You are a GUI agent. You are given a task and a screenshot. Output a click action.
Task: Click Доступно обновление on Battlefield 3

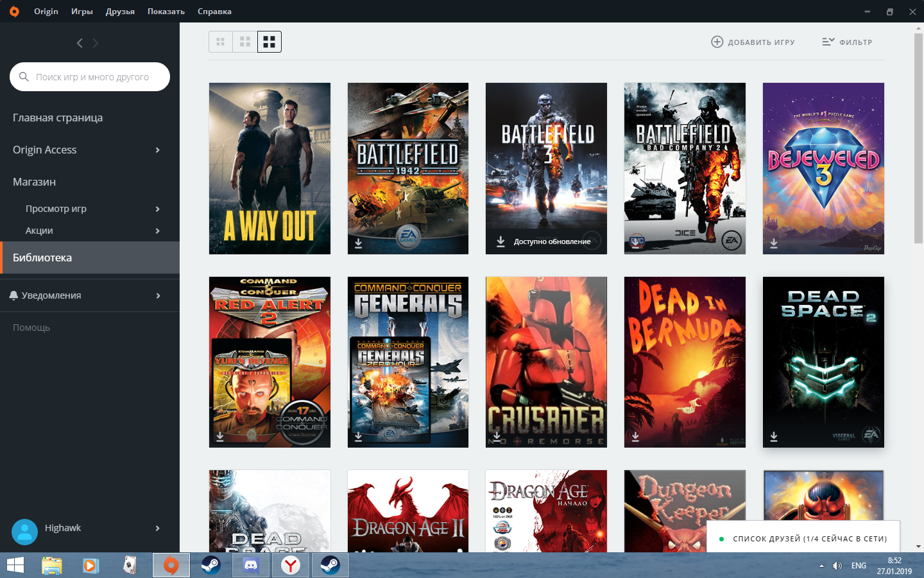552,241
